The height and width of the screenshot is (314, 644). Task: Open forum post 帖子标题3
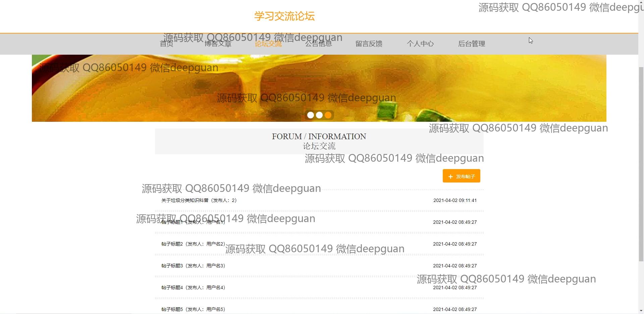193,266
